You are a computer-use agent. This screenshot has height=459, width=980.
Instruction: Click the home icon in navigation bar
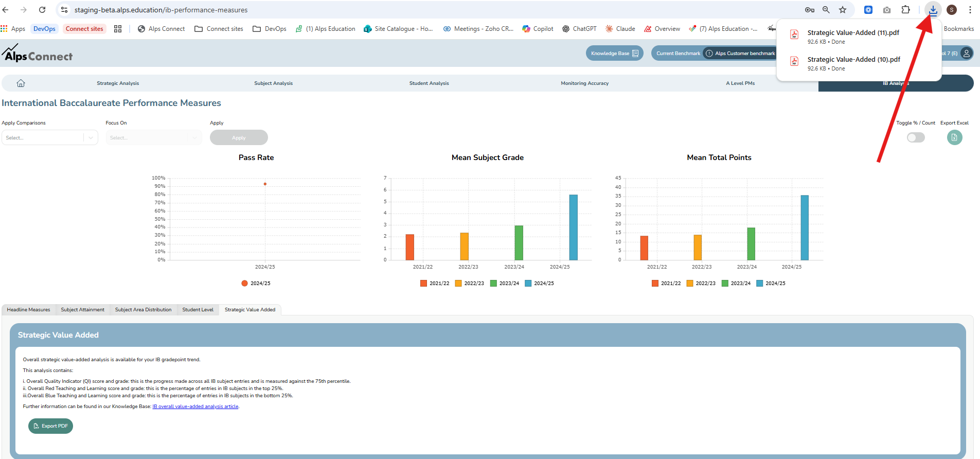click(x=21, y=83)
